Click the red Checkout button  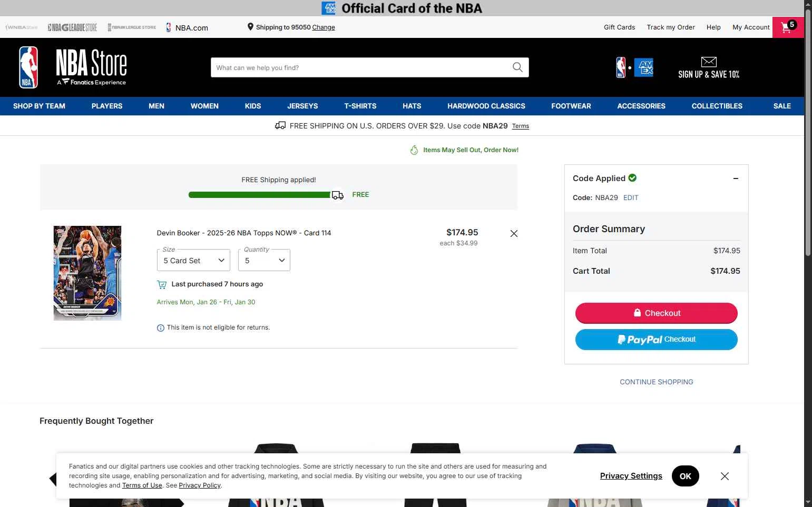point(657,313)
